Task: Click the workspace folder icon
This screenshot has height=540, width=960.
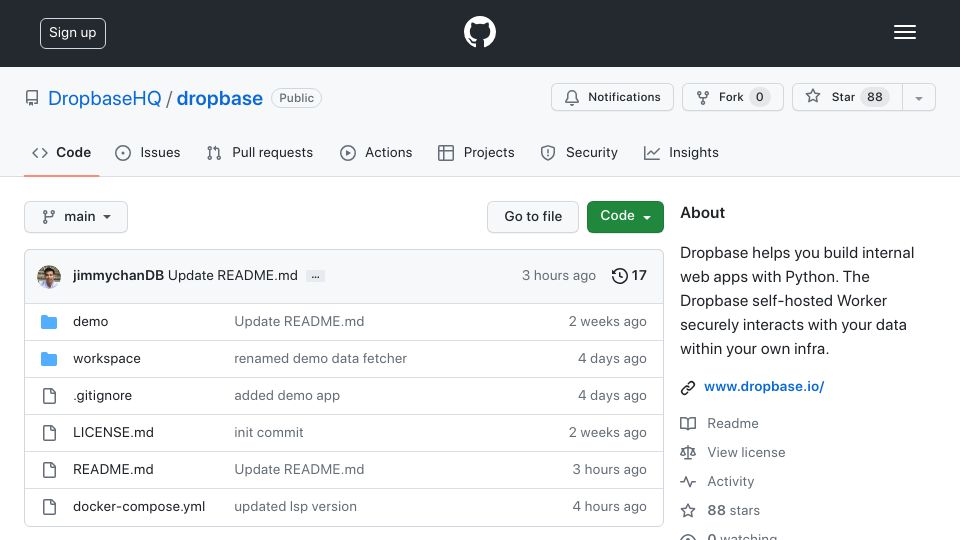Action: (x=49, y=359)
